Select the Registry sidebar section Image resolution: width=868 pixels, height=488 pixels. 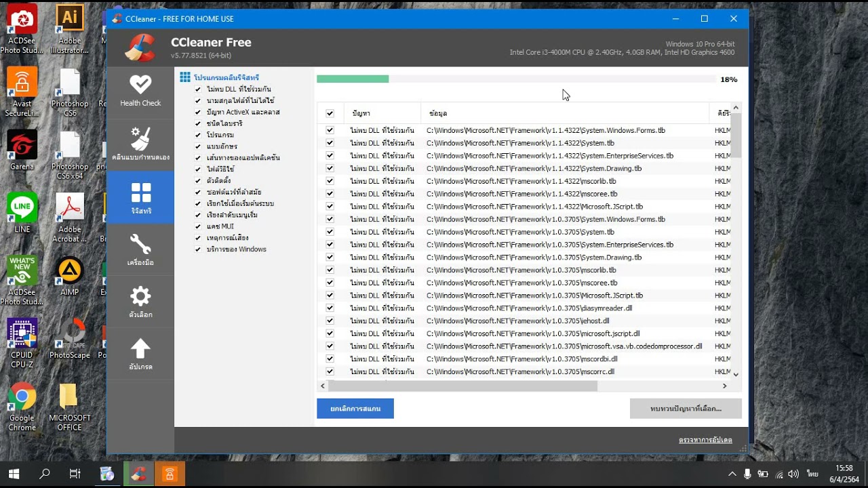pyautogui.click(x=140, y=197)
